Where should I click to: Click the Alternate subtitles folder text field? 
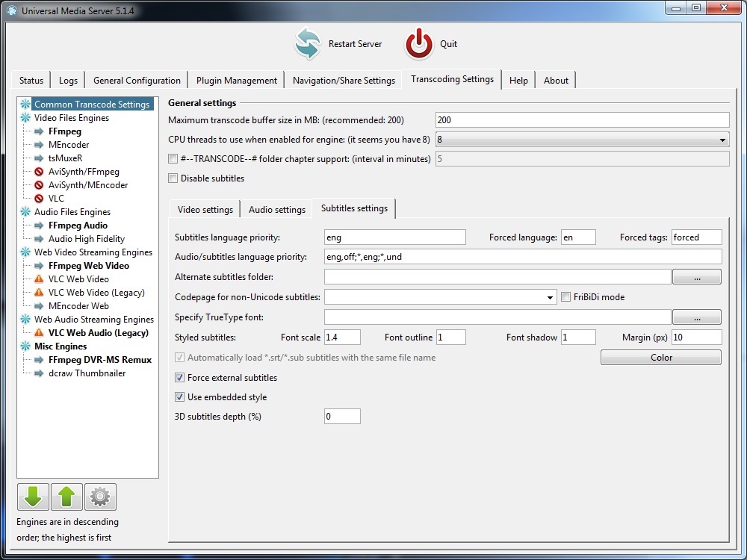pos(498,277)
